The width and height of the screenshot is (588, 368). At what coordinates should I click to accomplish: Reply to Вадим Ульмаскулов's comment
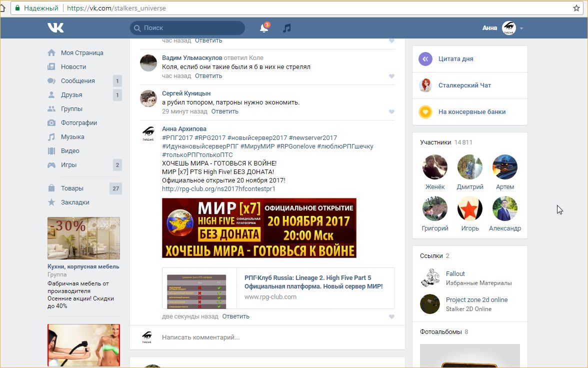tap(208, 76)
